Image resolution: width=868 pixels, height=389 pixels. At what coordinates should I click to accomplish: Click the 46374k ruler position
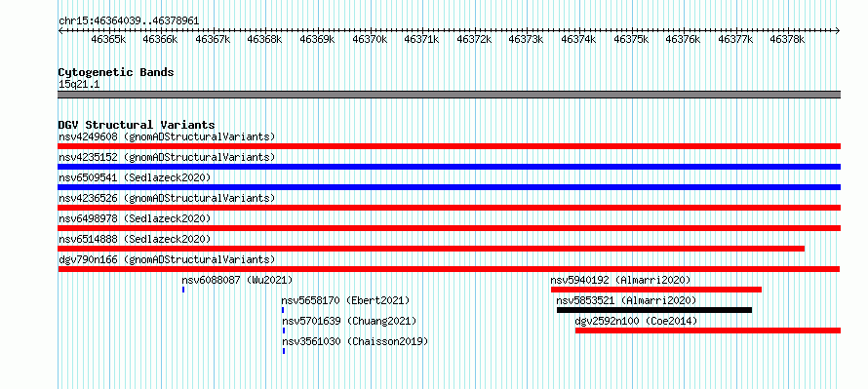(578, 39)
